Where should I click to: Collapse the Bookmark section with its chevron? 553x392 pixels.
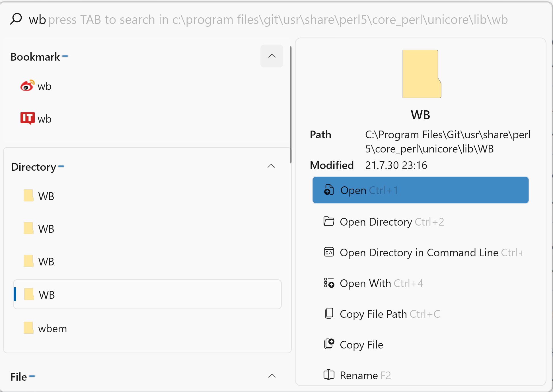(272, 56)
